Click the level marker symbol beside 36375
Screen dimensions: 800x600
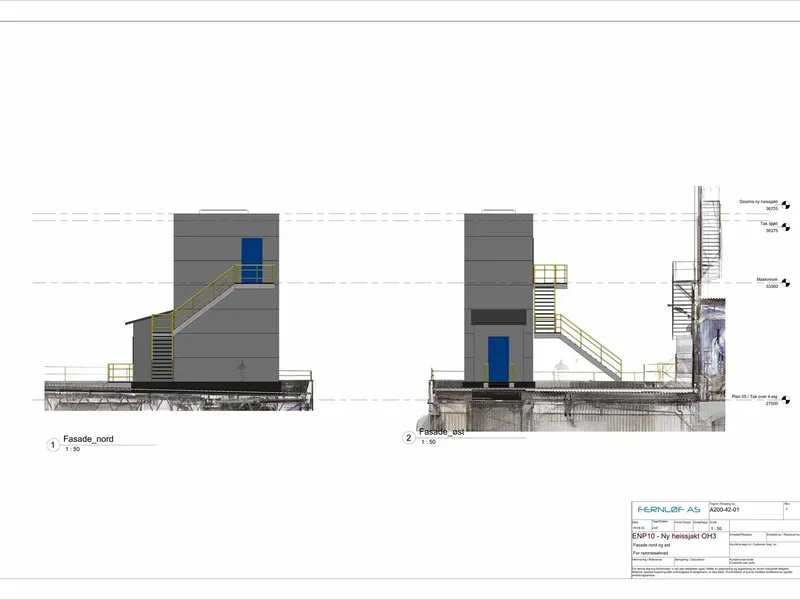pyautogui.click(x=786, y=227)
